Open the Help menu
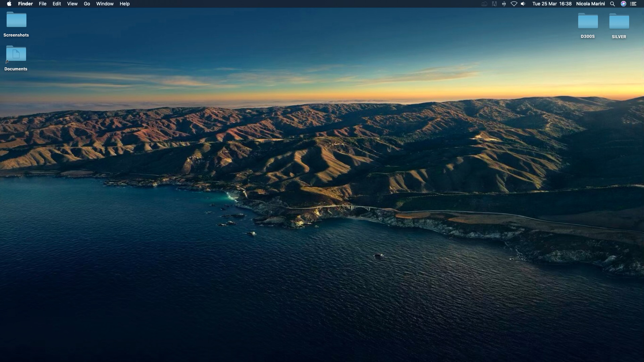 point(124,4)
